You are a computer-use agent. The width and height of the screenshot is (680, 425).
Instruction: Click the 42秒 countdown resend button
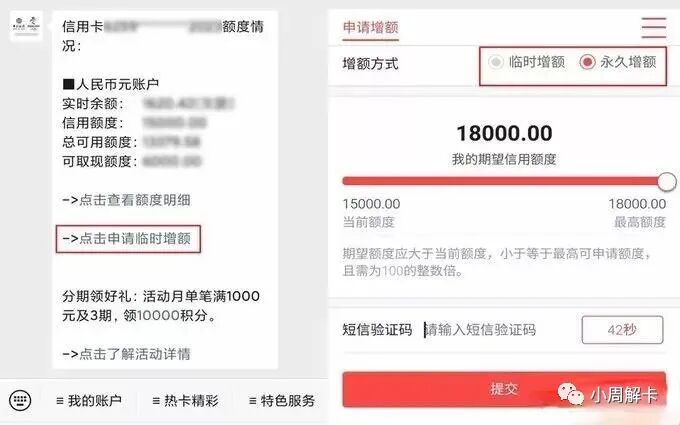point(622,330)
